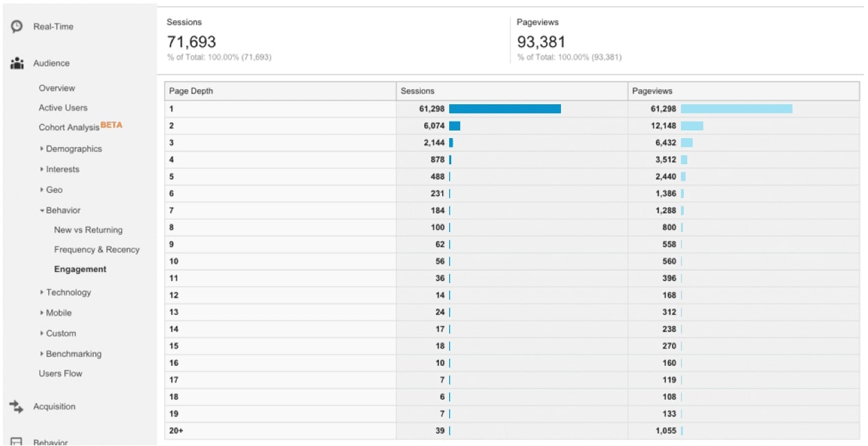Screen dimensions: 868x446
Task: Expand the Mobile submenu
Action: tap(56, 313)
